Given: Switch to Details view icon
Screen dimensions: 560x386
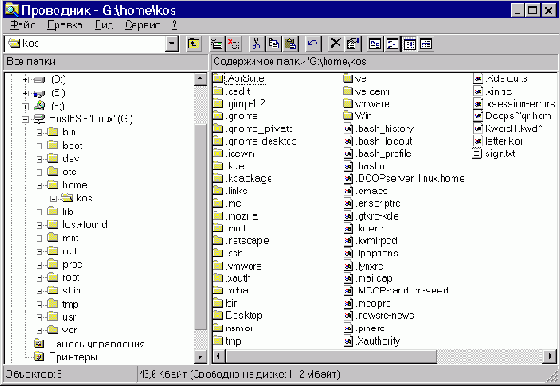Looking at the screenshot, I should click(x=426, y=44).
